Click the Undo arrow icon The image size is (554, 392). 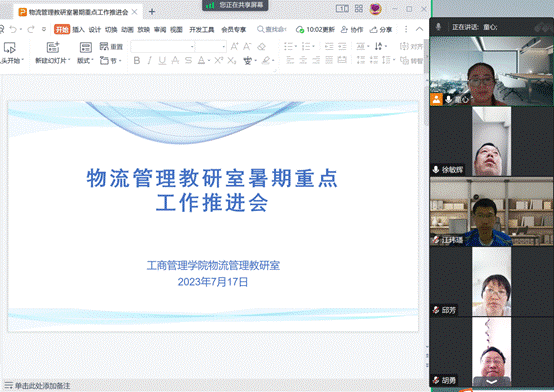tap(13, 29)
